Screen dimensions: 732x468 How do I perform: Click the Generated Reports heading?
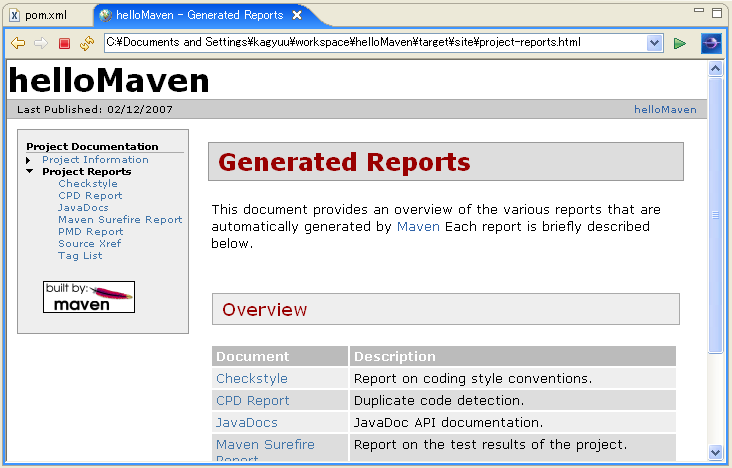tap(344, 163)
